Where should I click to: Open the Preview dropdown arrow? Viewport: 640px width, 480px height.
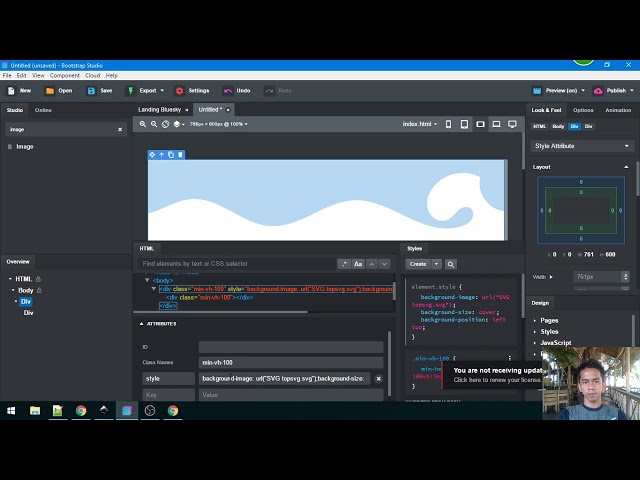pyautogui.click(x=583, y=91)
